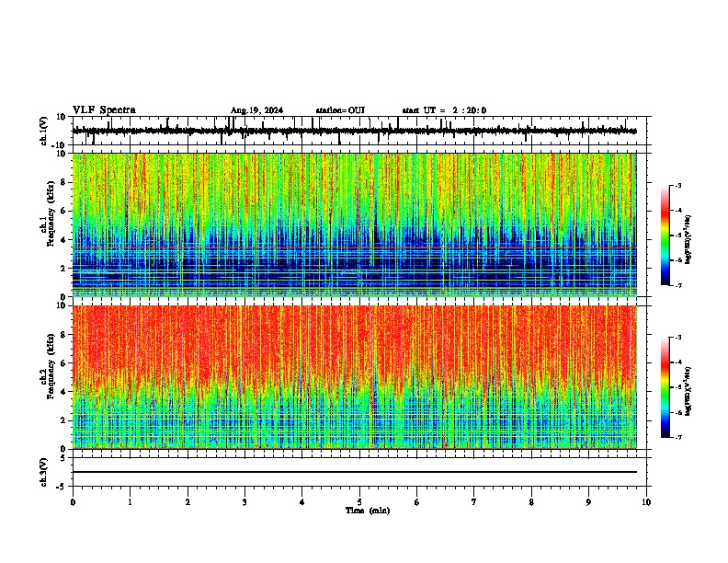
Task: Click the "5" tick on ch.3(V) axis
Action: click(x=63, y=458)
